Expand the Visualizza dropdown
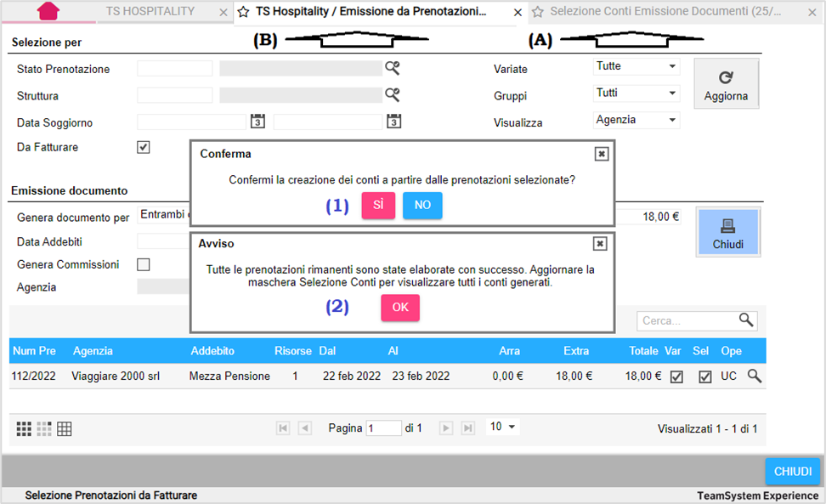The height and width of the screenshot is (504, 826). [636, 120]
